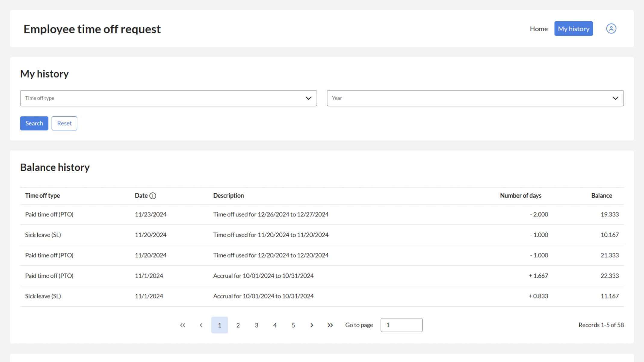
Task: Click the Go to page input field
Action: [401, 325]
